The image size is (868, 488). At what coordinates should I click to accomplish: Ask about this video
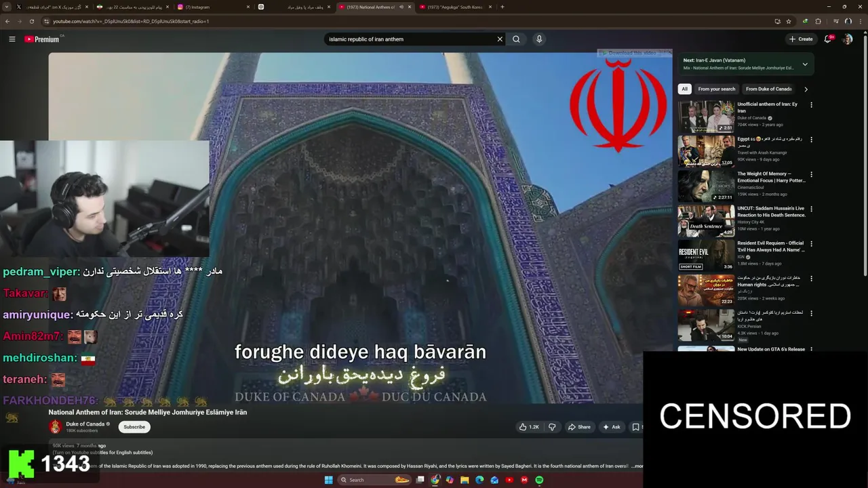[611, 427]
